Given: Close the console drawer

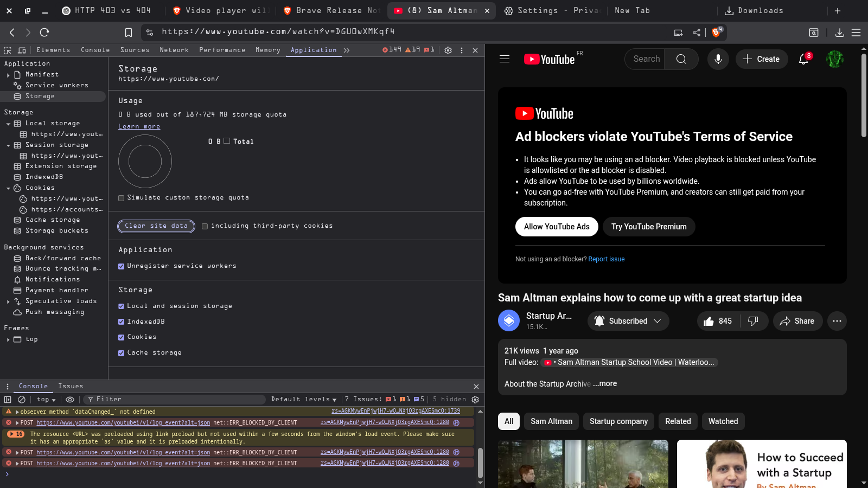Looking at the screenshot, I should [x=476, y=387].
